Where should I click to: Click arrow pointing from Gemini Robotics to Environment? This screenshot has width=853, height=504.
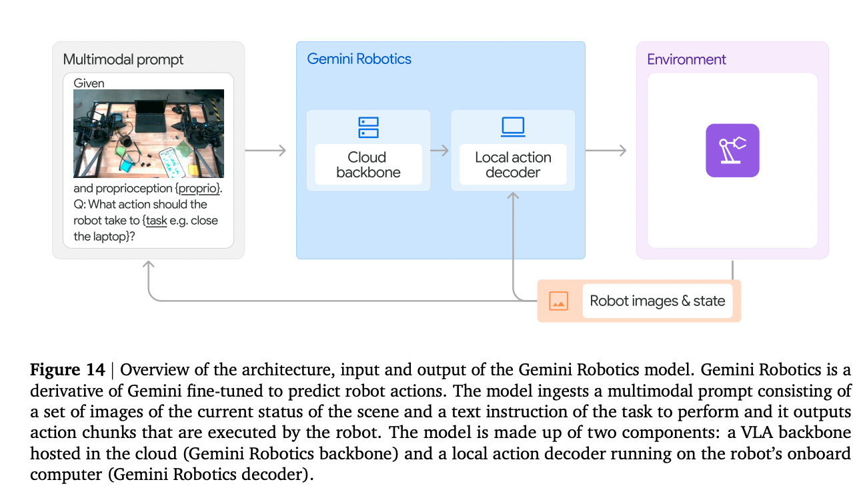(x=606, y=151)
